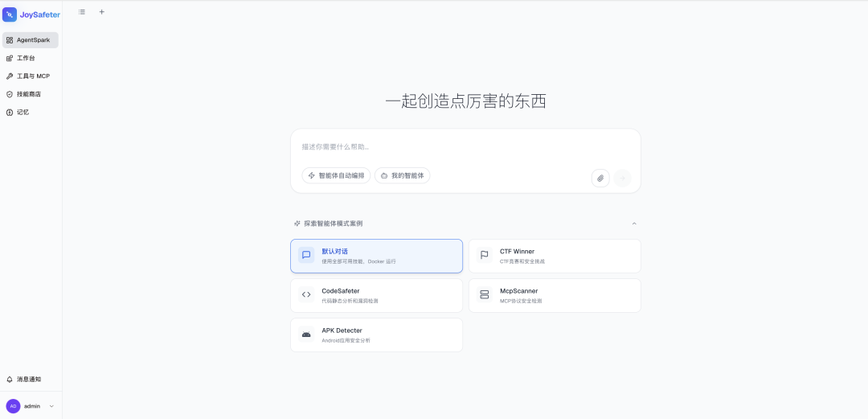The height and width of the screenshot is (419, 868).
Task: Click the Android应用安全分析 description
Action: tap(346, 340)
